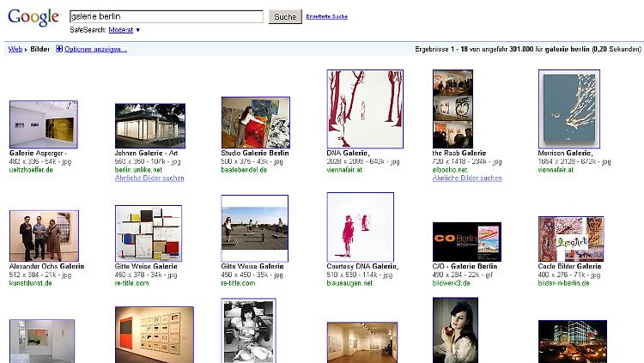Click 'Ähnliche Bilder suchen' under the Raab Galerie
This screenshot has height=363, width=644.
click(x=467, y=178)
